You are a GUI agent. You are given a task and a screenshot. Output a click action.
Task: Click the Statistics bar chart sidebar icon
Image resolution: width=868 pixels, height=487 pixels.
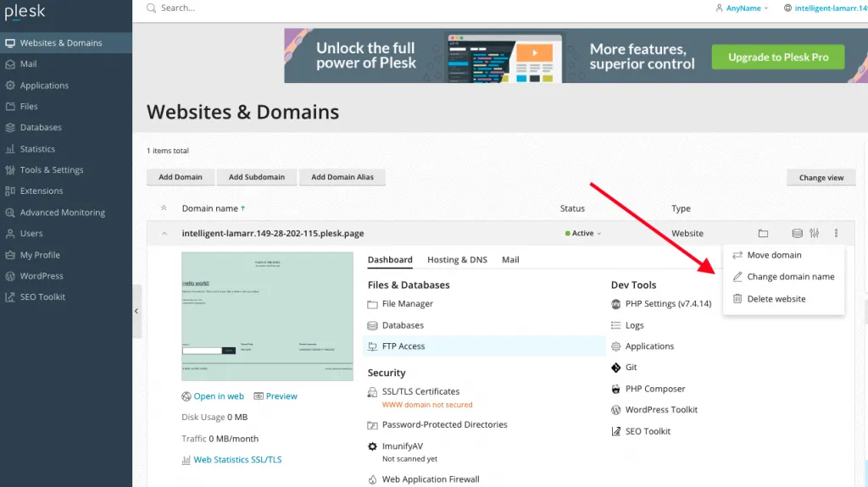(10, 149)
